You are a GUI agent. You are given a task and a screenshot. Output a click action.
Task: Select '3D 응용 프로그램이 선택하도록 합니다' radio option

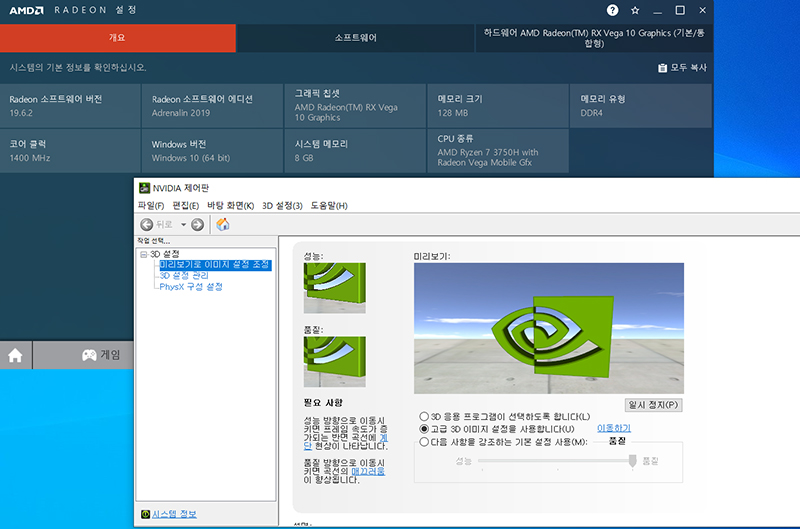pos(425,416)
